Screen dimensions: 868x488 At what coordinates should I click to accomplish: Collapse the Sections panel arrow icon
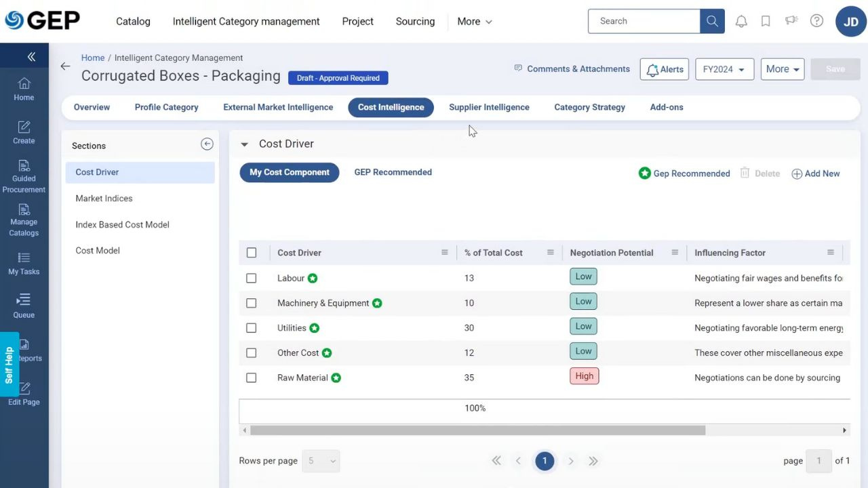(207, 144)
